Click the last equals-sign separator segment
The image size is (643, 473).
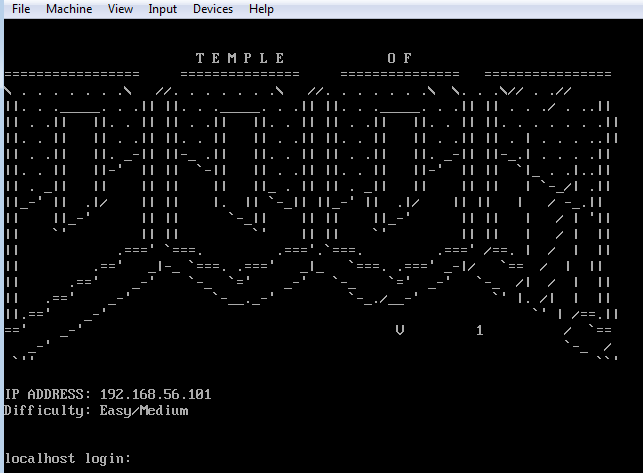[x=547, y=74]
